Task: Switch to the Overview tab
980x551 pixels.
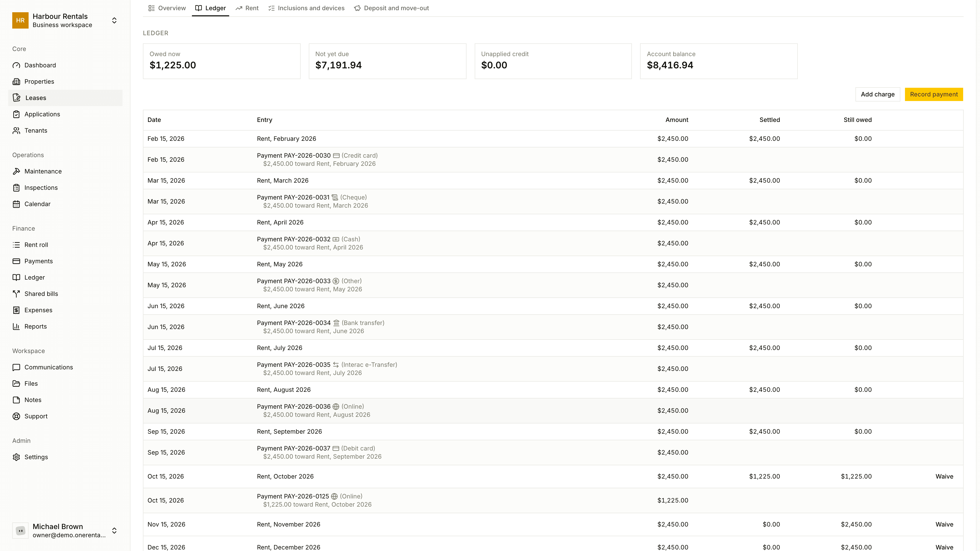Action: point(167,8)
